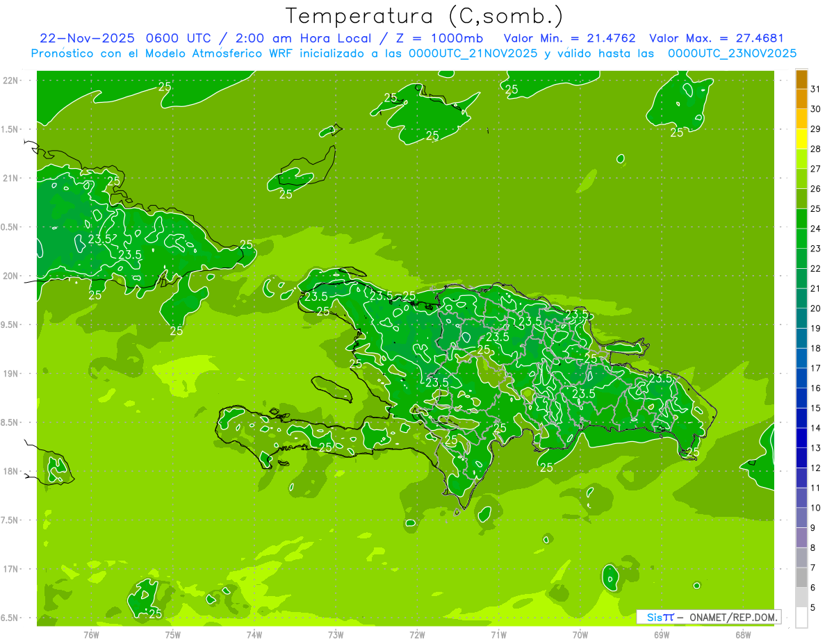
Task: Select the '0000UTC_21NOV2025' initialization time
Action: (473, 53)
